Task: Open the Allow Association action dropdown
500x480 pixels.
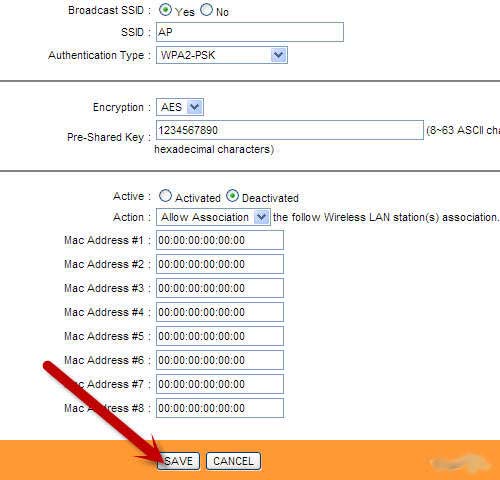Action: point(213,217)
